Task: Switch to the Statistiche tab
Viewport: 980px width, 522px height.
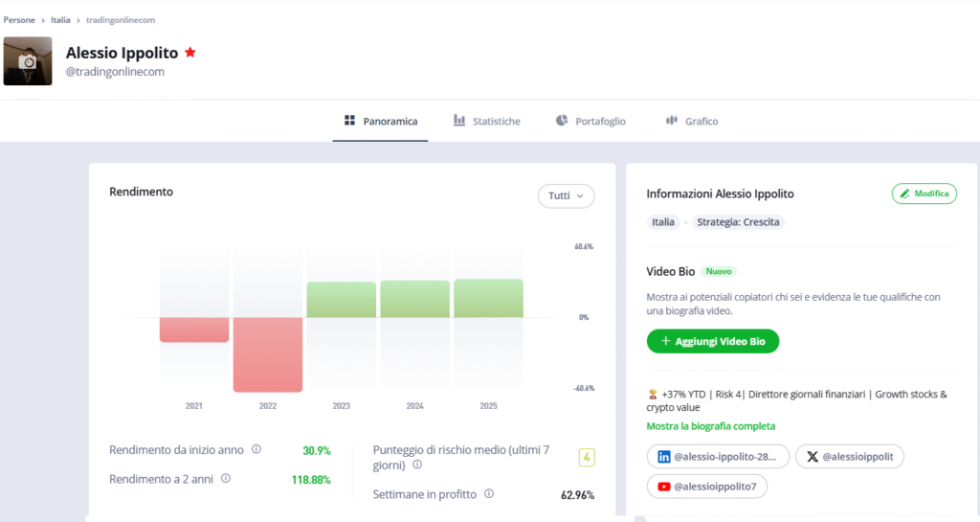Action: click(x=487, y=122)
